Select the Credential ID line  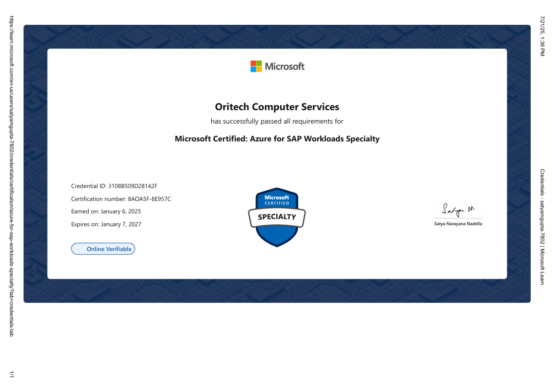coord(114,186)
